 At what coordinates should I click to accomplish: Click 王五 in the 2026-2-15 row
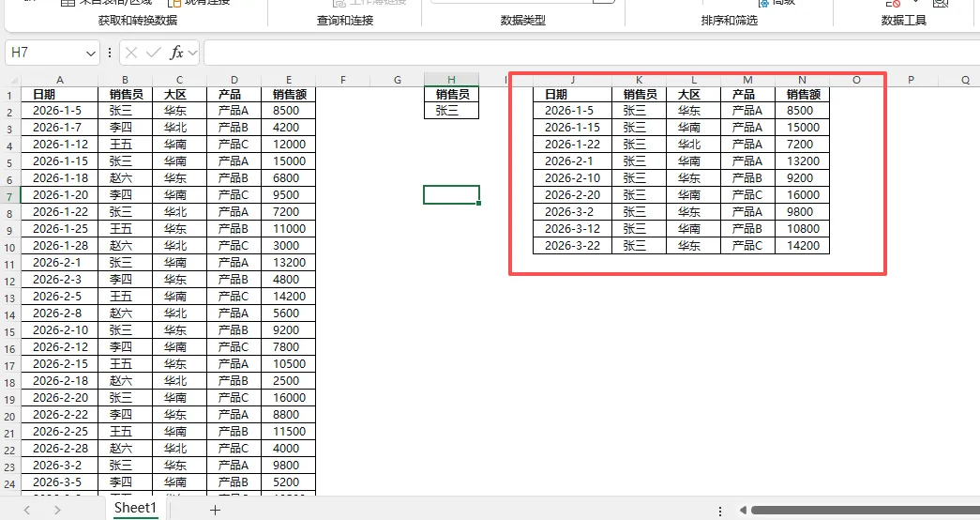125,363
